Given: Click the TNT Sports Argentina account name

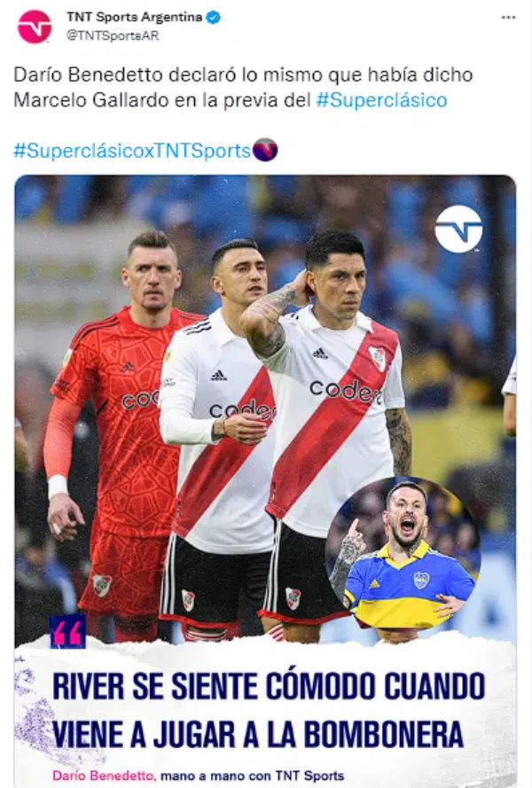Looking at the screenshot, I should click(134, 17).
